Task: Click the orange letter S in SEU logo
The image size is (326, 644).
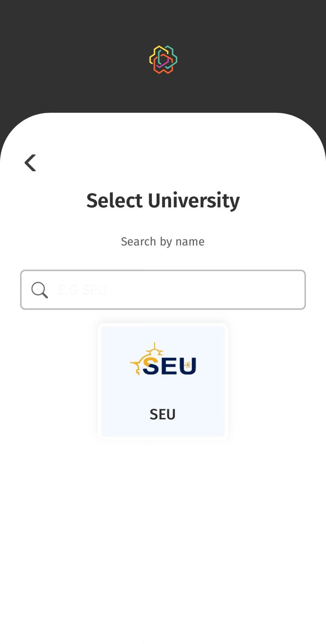Action: tap(151, 364)
